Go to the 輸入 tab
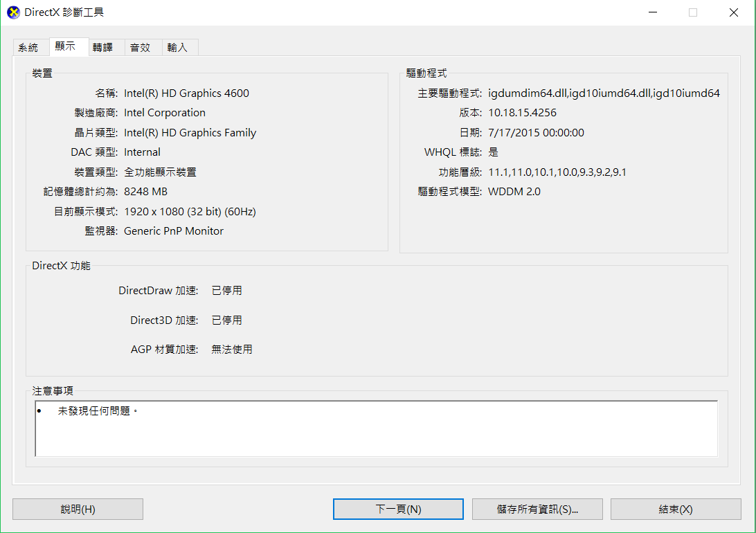The height and width of the screenshot is (533, 756). [180, 48]
